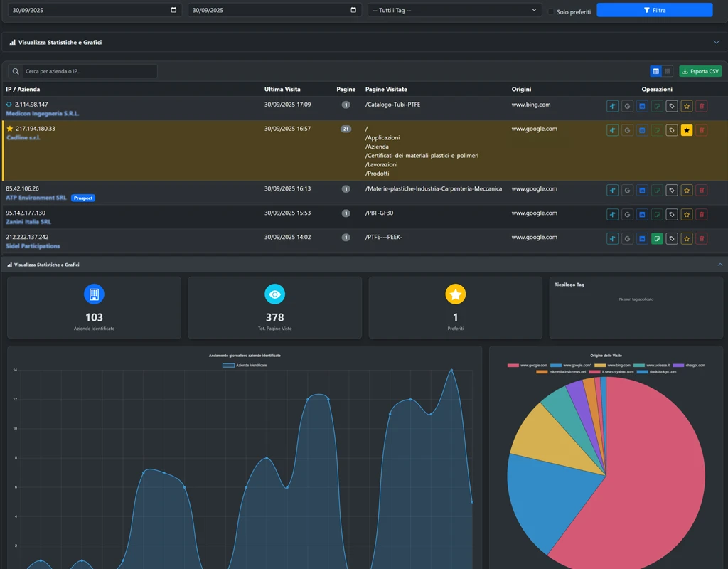Toggle favorite star for Zanini Italia SRL
The width and height of the screenshot is (728, 569).
tap(687, 215)
